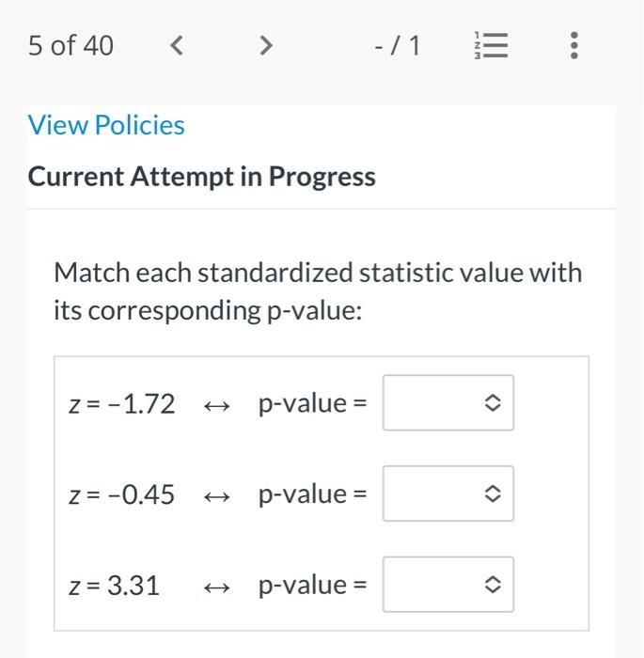The image size is (644, 658).
Task: Click the 'p-value =' label in last row
Action: coord(313,586)
